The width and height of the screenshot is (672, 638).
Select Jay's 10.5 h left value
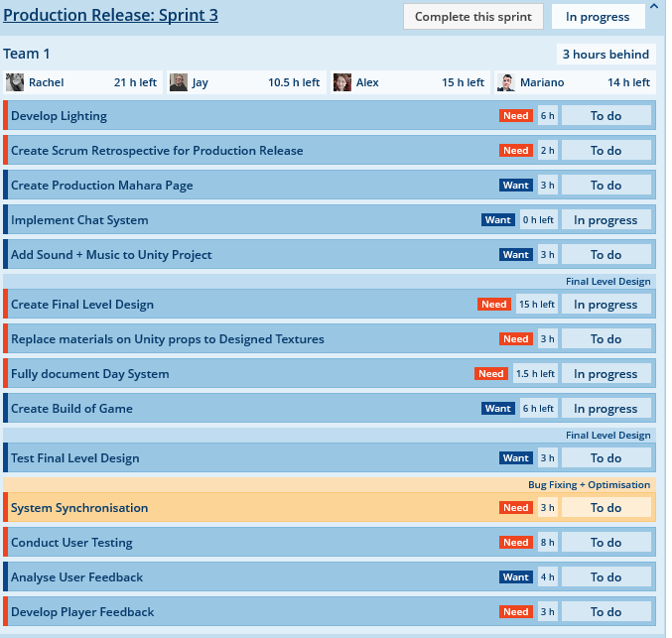coord(294,82)
